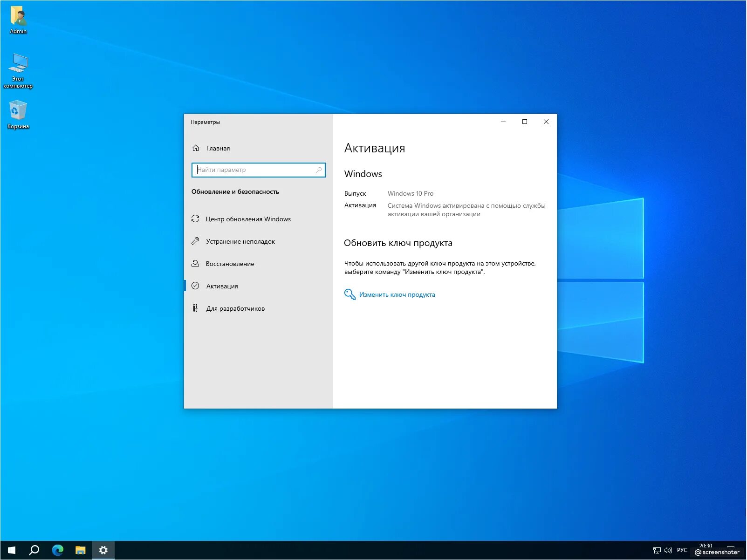Click the Восстановление recovery icon
Viewport: 747px width, 560px height.
tap(195, 264)
